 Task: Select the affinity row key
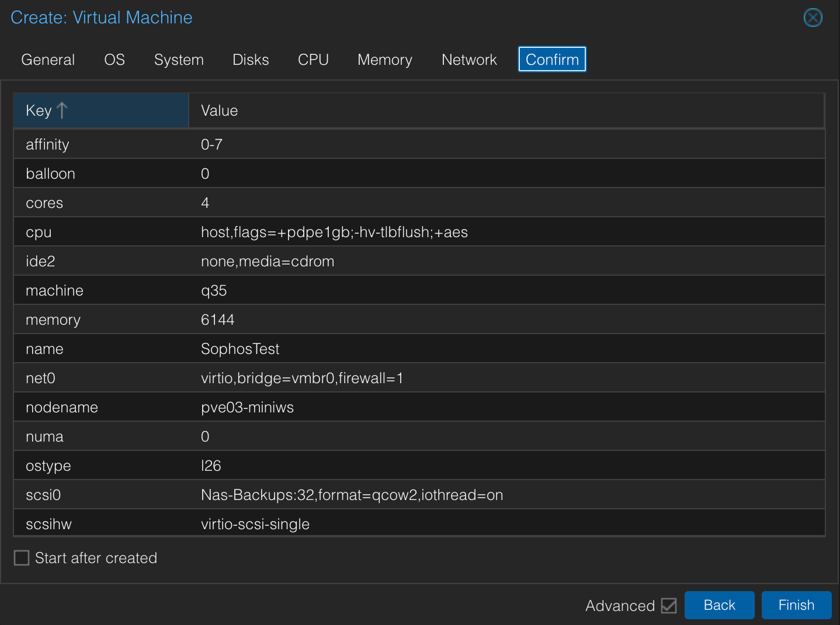click(x=47, y=144)
